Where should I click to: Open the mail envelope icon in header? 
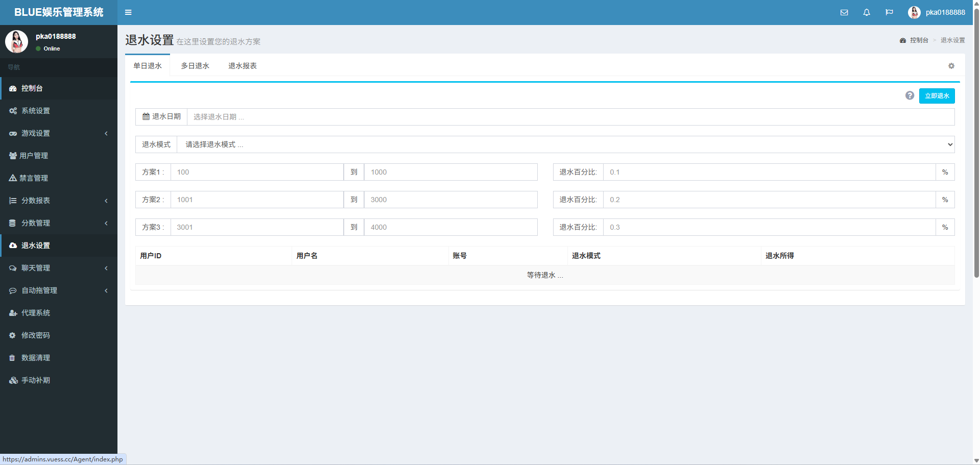click(844, 12)
